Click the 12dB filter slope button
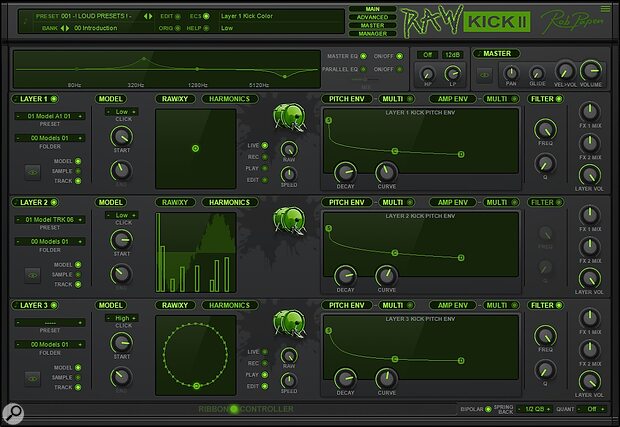 [452, 55]
